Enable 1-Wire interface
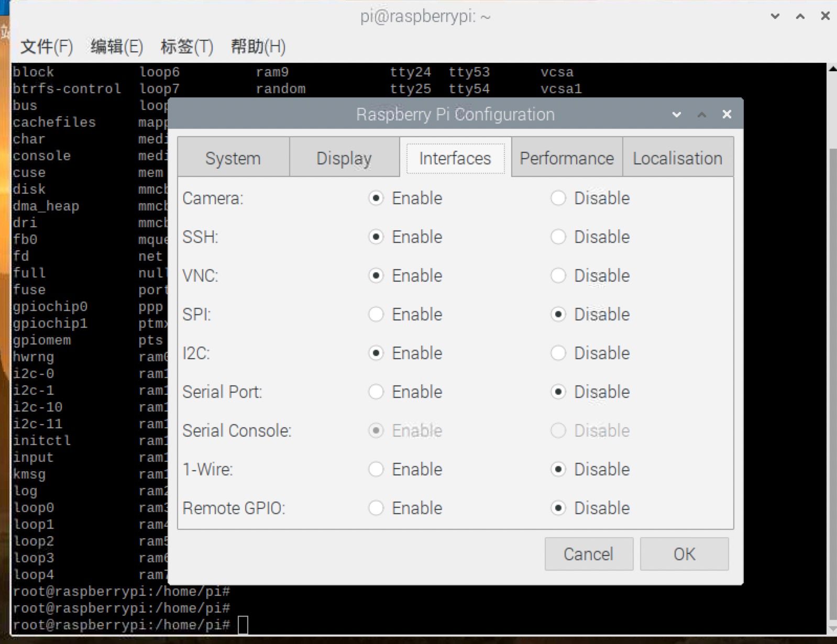837x644 pixels. click(376, 470)
